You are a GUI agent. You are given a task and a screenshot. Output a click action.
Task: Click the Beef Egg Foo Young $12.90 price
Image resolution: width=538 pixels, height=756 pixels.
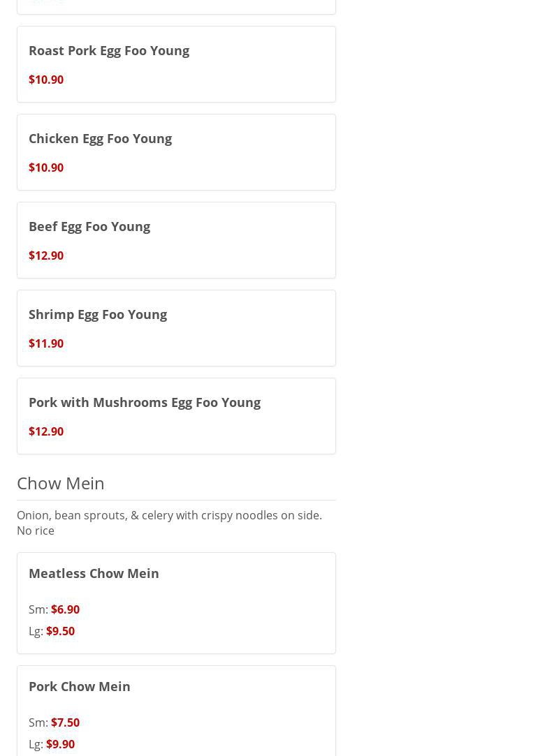click(46, 255)
